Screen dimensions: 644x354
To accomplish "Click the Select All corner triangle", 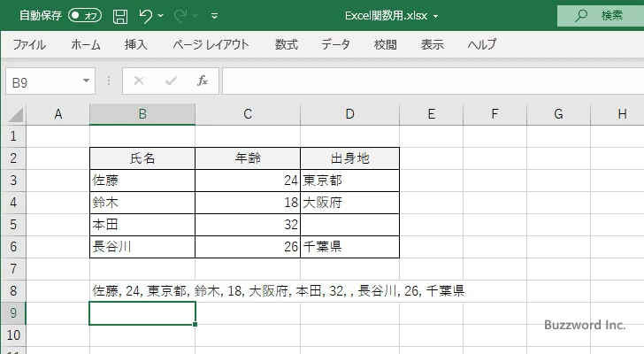I will 16,114.
